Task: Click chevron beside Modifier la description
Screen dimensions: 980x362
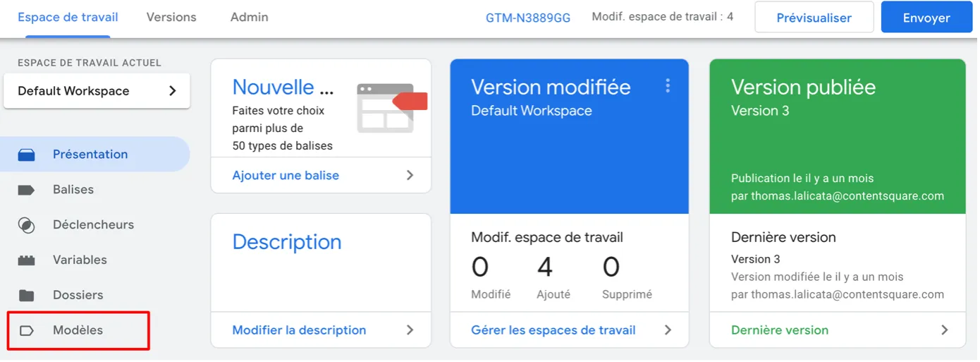Action: click(410, 330)
